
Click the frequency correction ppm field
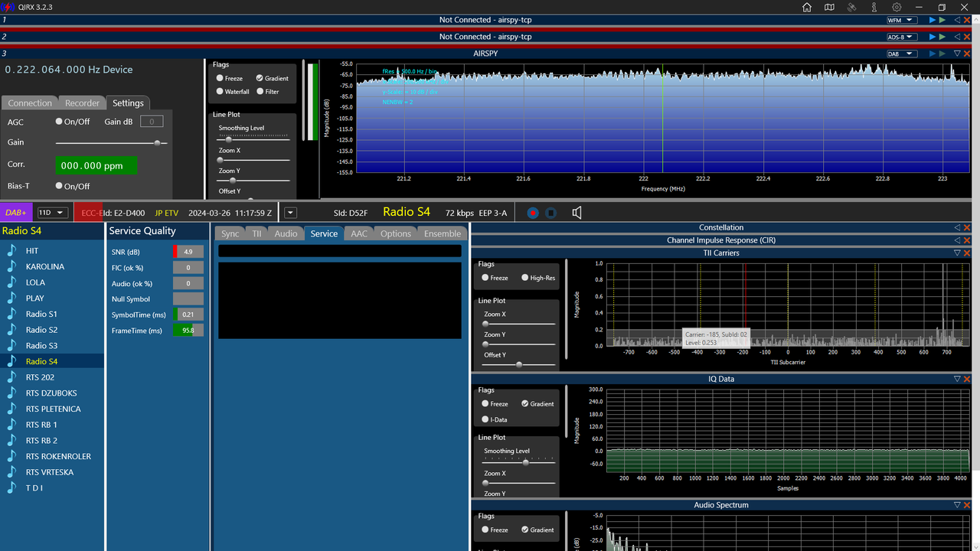96,165
